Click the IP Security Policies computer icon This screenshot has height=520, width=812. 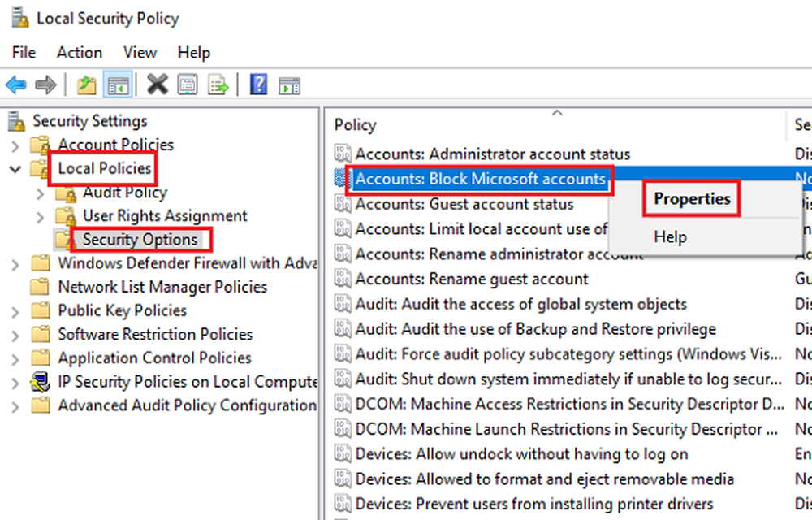pos(41,382)
